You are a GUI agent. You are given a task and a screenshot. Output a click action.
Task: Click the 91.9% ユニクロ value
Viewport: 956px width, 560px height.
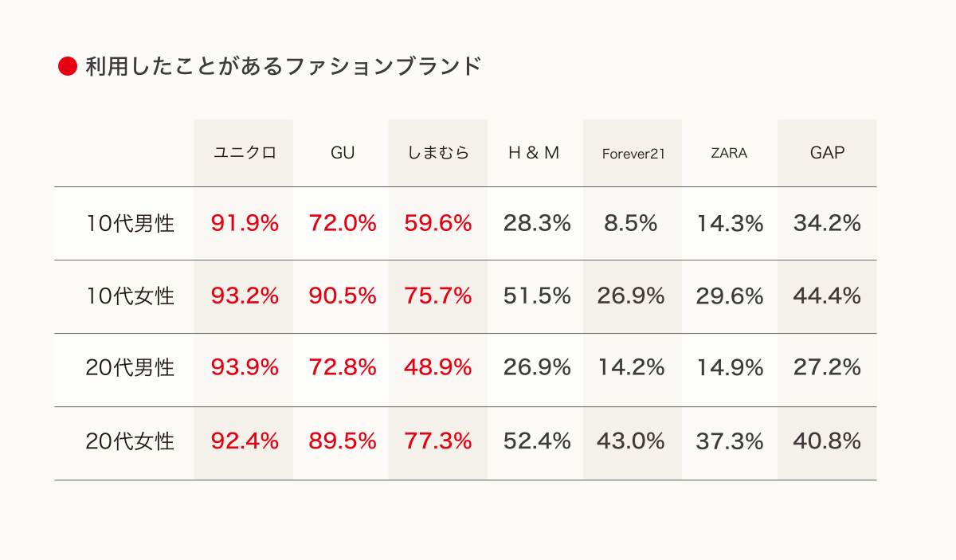(245, 224)
